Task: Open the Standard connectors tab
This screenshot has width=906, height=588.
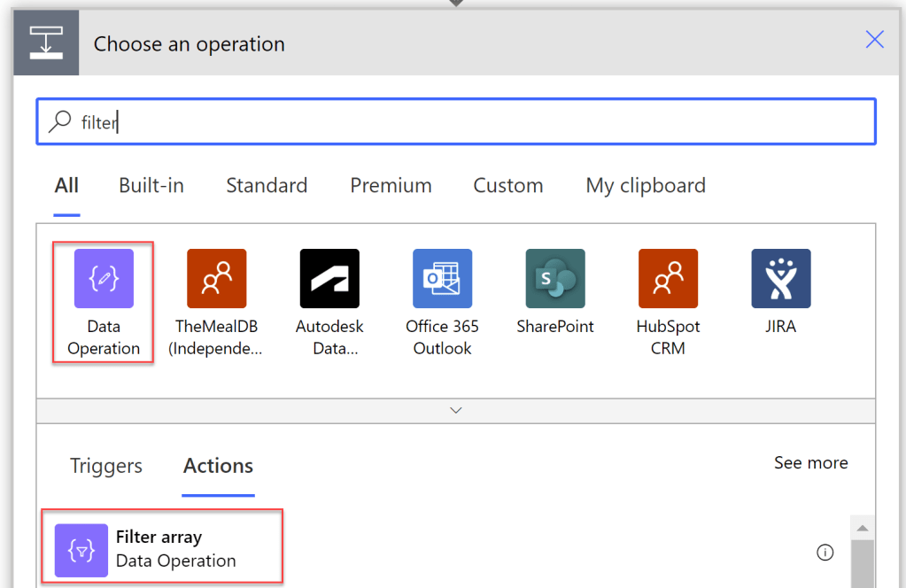Action: (267, 186)
